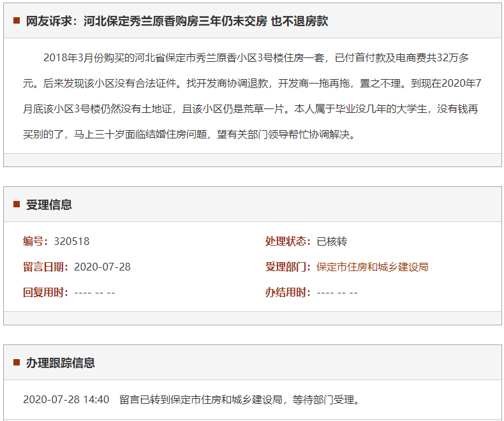The image size is (504, 421).
Task: Click the 处理状态 field label
Action: point(288,241)
